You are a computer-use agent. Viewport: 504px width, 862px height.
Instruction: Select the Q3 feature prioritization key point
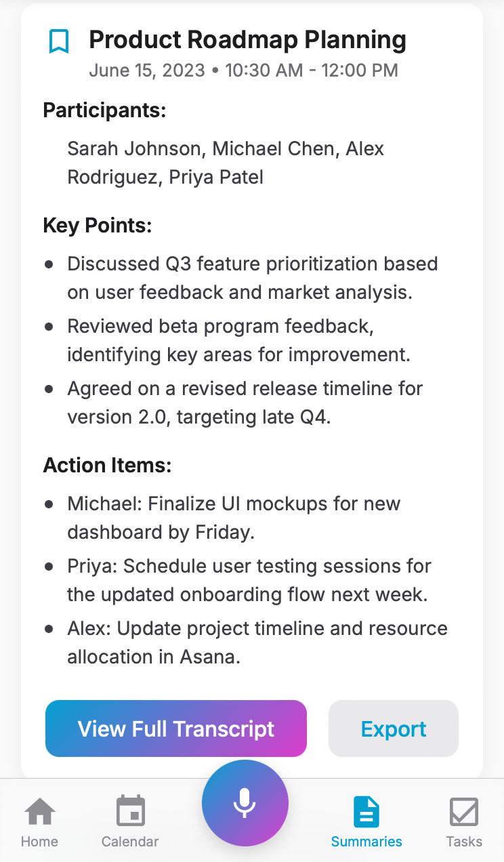pos(252,278)
